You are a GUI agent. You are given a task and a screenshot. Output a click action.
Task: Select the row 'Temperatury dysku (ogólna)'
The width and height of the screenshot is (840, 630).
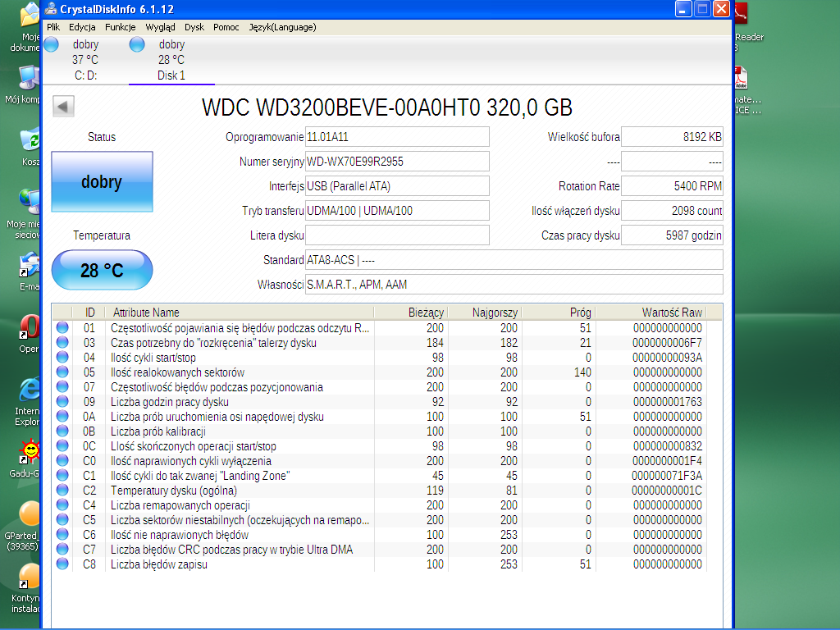pos(380,491)
